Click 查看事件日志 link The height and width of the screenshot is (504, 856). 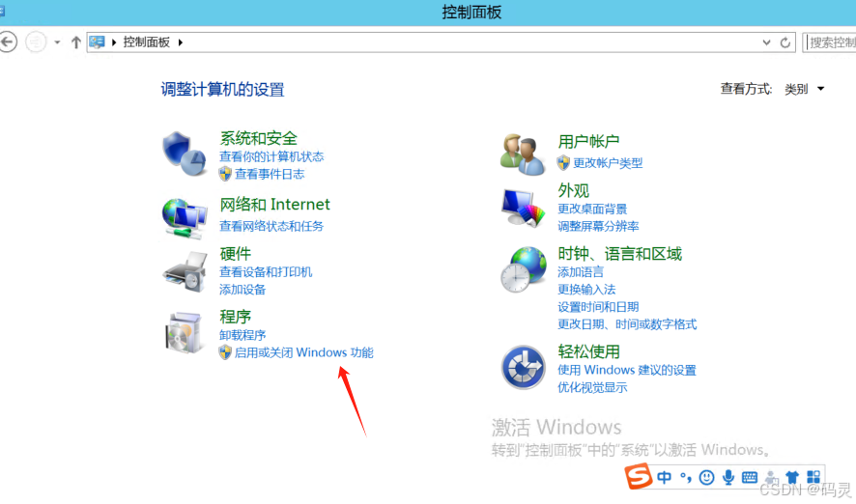tap(270, 175)
